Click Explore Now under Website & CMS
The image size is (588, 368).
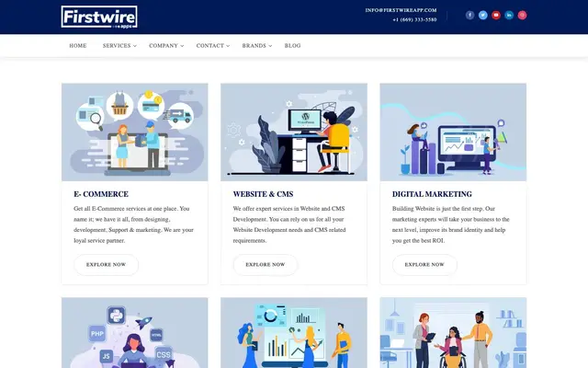(266, 265)
